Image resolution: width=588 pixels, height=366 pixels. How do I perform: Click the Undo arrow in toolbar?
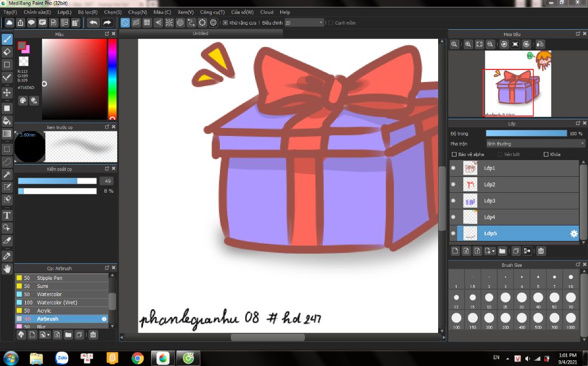tap(94, 23)
